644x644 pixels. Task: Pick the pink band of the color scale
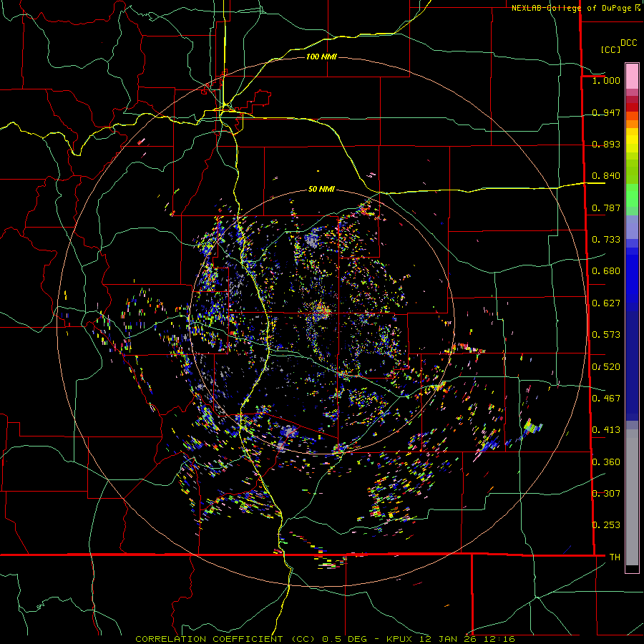(632, 76)
